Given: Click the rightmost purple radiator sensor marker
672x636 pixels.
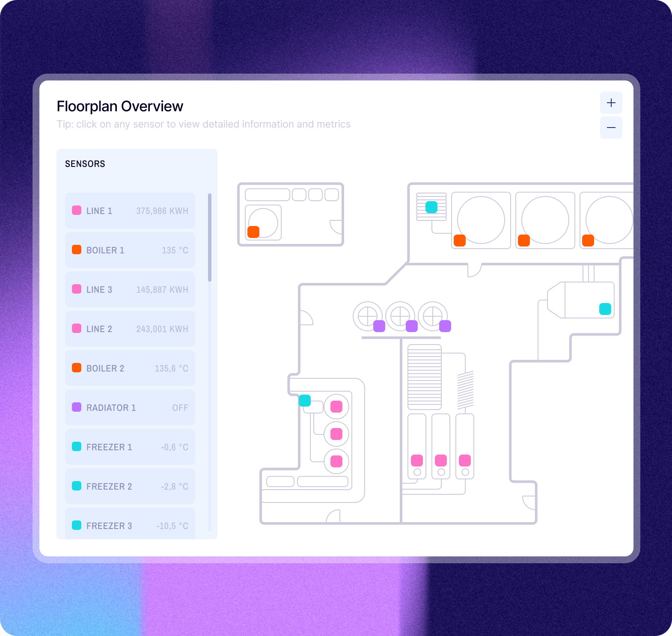Looking at the screenshot, I should [x=445, y=326].
